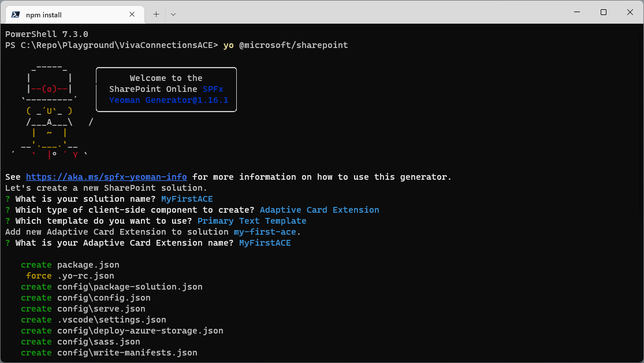Close the npm install tab
Image resolution: width=644 pixels, height=363 pixels.
tap(132, 14)
